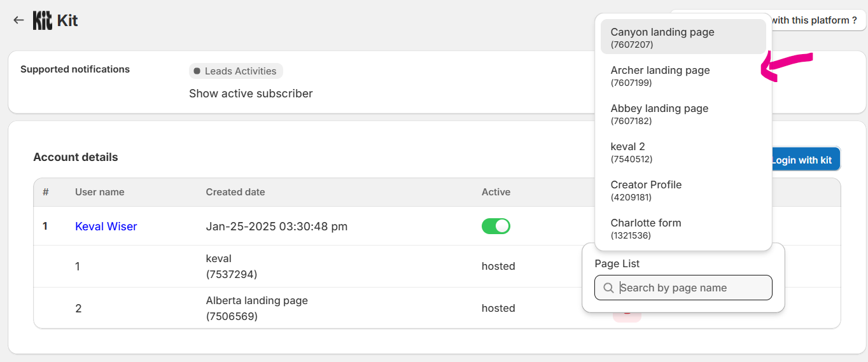This screenshot has width=868, height=362.
Task: Click the Login with kit button
Action: [806, 160]
